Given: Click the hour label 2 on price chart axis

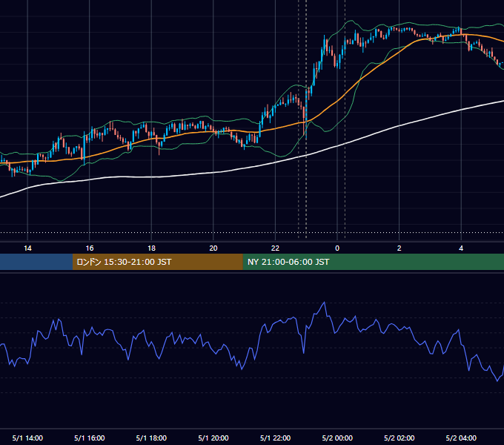Looking at the screenshot, I should pos(399,248).
